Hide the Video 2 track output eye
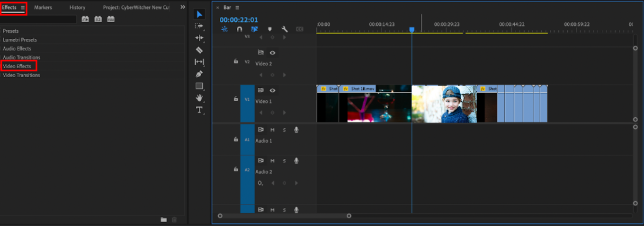The image size is (644, 226). [x=272, y=52]
